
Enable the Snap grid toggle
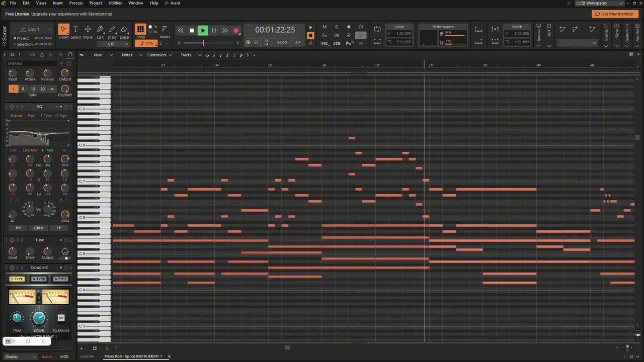tap(140, 29)
